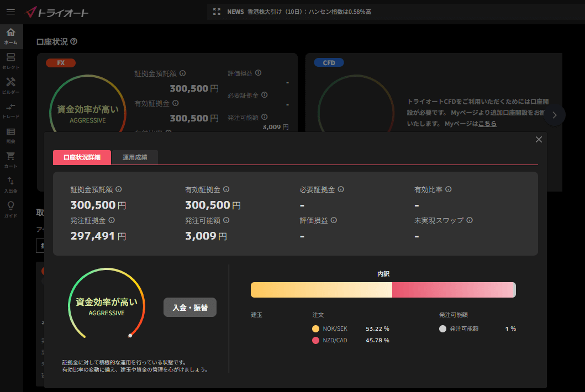Close the account details dialog
The image size is (585, 392).
point(539,140)
